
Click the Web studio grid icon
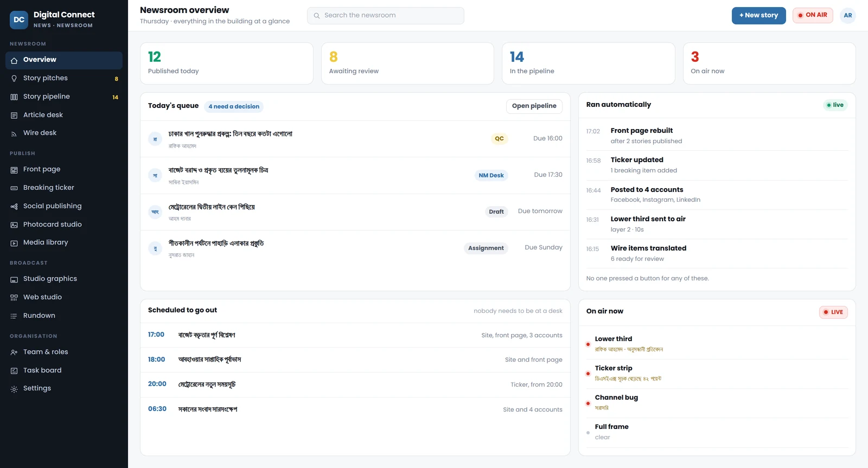[x=14, y=298]
